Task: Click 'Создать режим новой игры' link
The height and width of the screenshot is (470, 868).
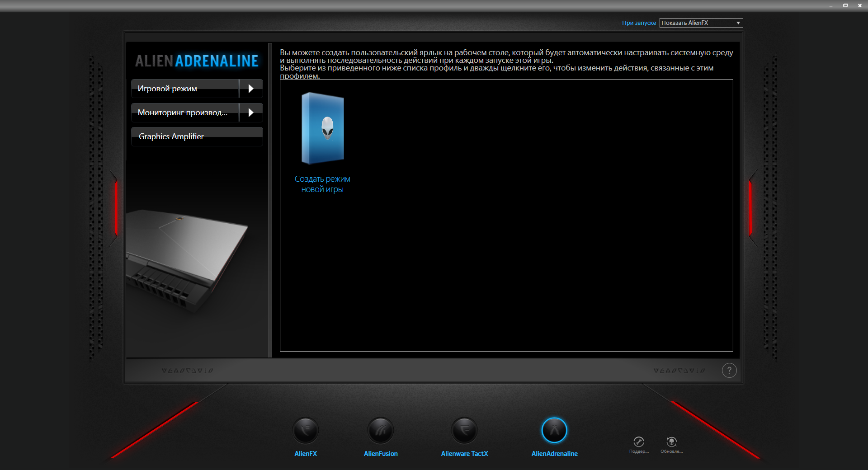Action: coord(322,184)
